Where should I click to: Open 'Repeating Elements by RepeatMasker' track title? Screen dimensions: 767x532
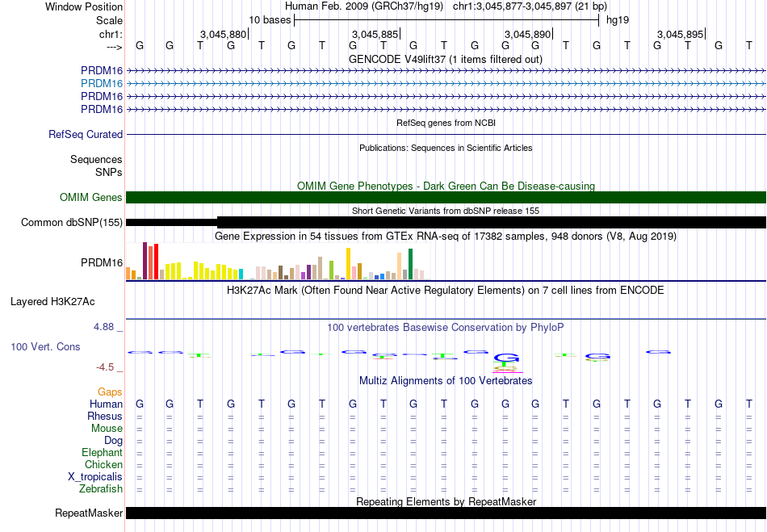point(446,501)
